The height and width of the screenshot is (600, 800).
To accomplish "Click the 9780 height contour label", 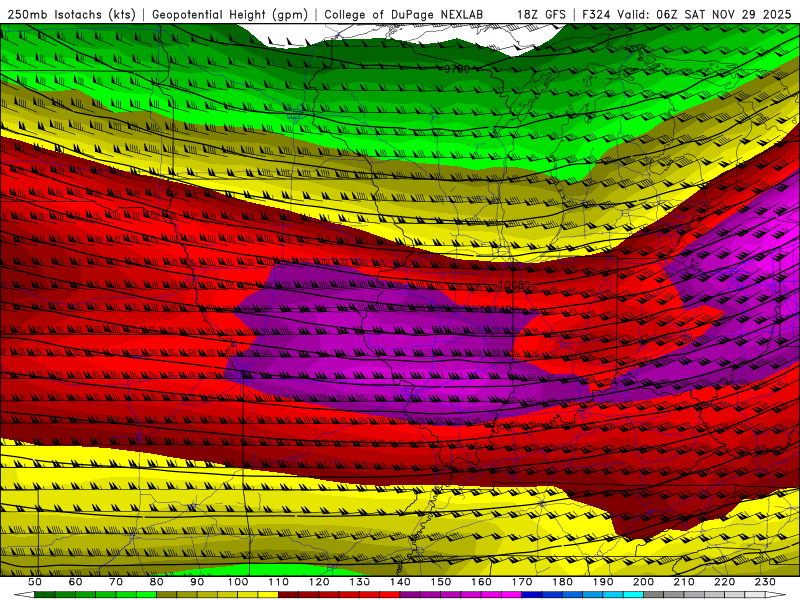I will (457, 69).
